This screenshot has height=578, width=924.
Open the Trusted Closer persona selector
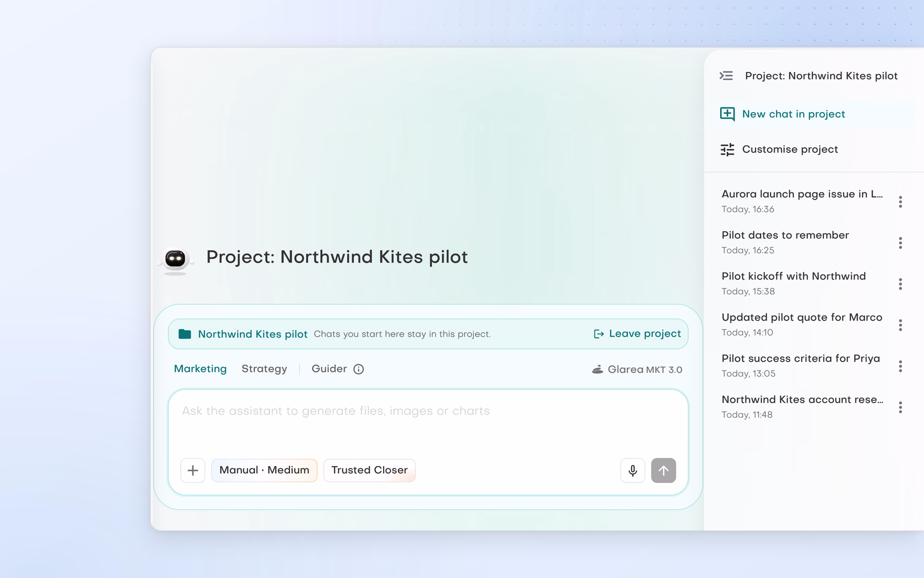[370, 471]
